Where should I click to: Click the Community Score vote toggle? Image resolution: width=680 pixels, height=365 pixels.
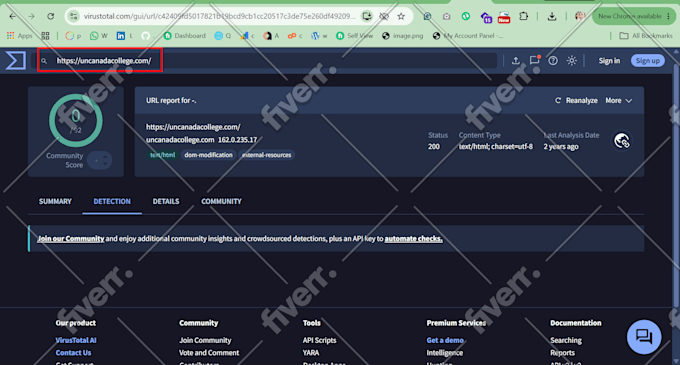(x=99, y=160)
